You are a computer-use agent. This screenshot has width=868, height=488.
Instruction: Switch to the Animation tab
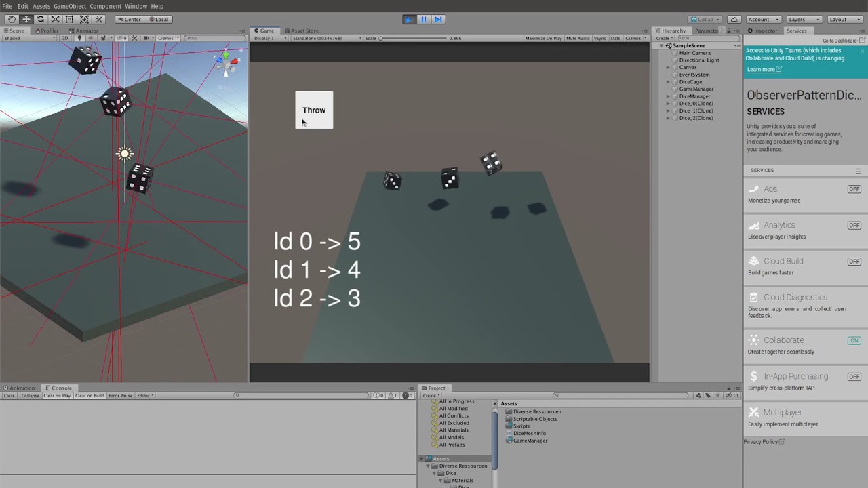pyautogui.click(x=19, y=388)
